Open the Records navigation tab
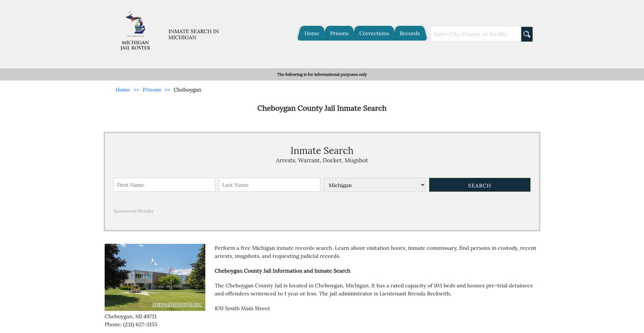644x333 pixels. click(409, 33)
